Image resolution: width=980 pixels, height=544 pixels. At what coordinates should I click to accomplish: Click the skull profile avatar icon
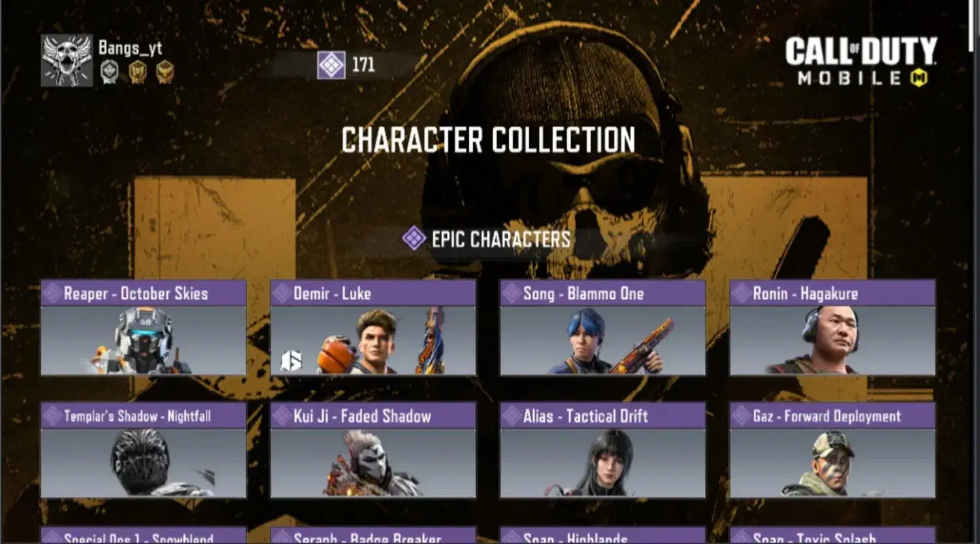point(67,61)
